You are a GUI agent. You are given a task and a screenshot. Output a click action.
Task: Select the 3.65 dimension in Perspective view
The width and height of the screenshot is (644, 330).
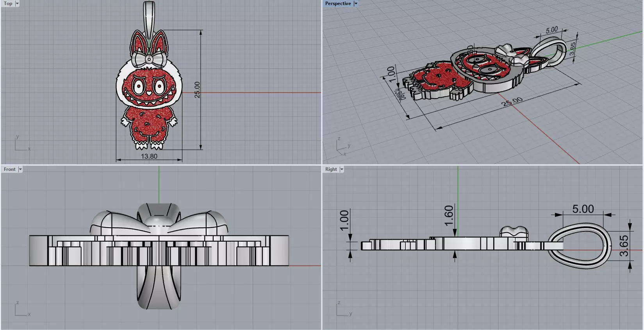(x=572, y=49)
